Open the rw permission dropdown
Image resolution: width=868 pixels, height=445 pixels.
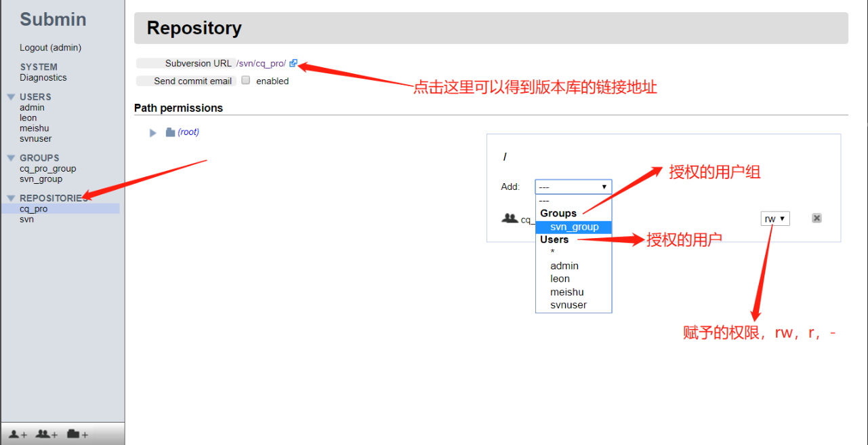774,218
